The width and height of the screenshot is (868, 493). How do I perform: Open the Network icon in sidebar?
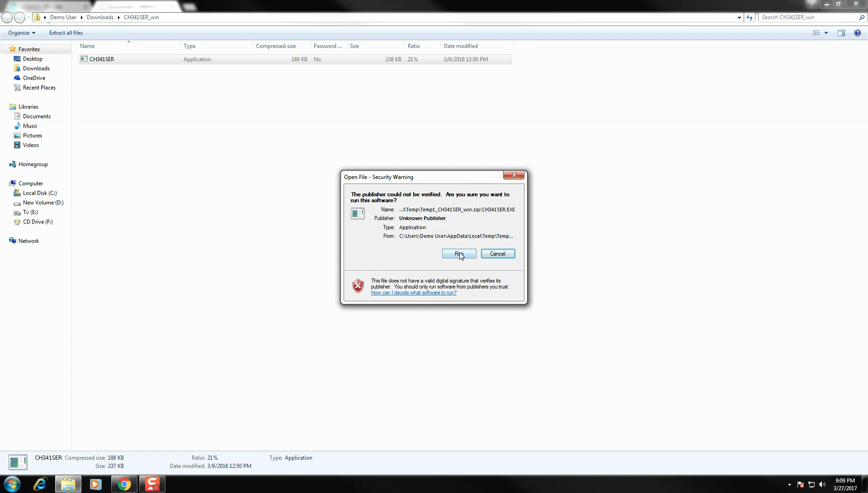[28, 240]
